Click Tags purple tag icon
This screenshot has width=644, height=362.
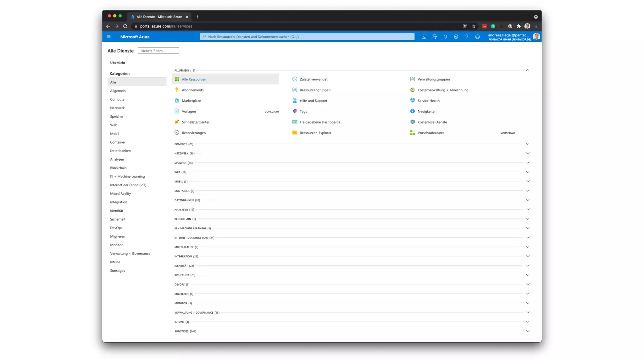click(x=295, y=111)
